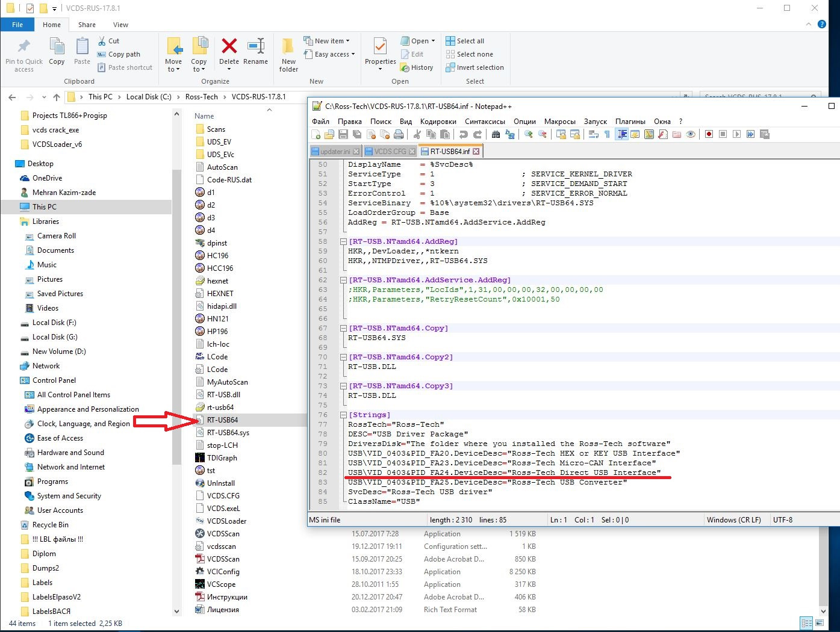The height and width of the screenshot is (632, 840).
Task: Select Local Disk (F:) in navigation pane
Action: point(54,323)
